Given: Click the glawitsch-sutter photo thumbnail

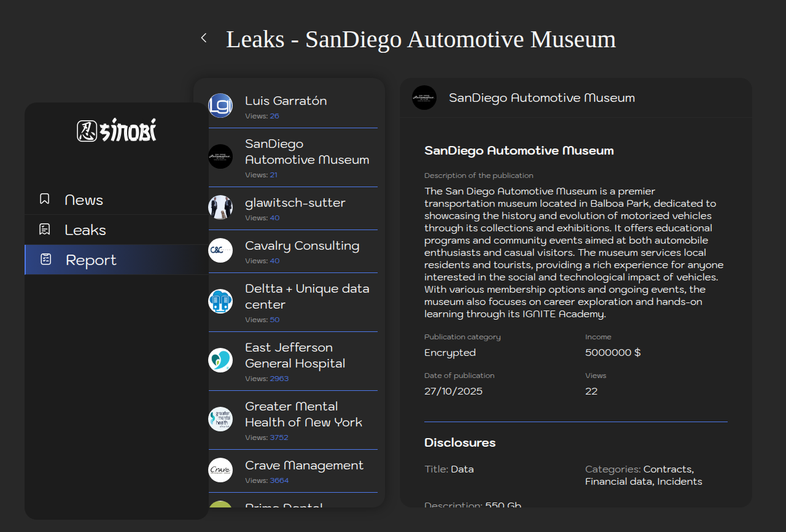Looking at the screenshot, I should tap(220, 207).
